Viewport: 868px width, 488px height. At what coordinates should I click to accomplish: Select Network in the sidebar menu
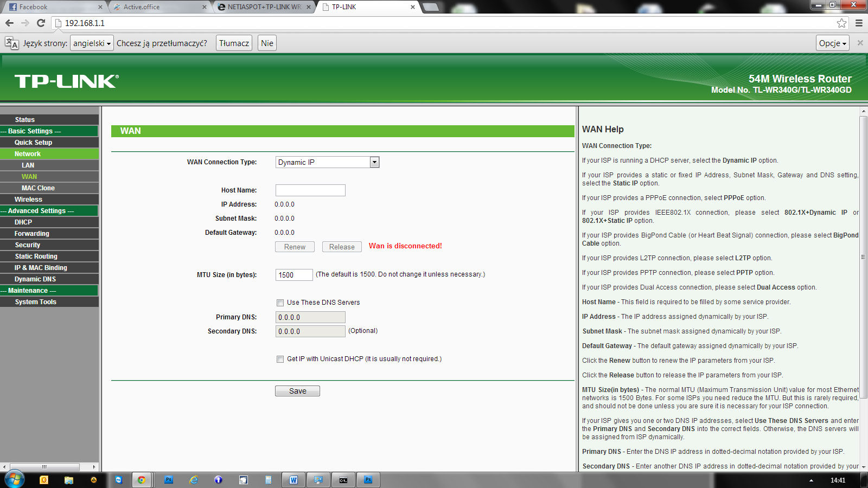pyautogui.click(x=28, y=154)
